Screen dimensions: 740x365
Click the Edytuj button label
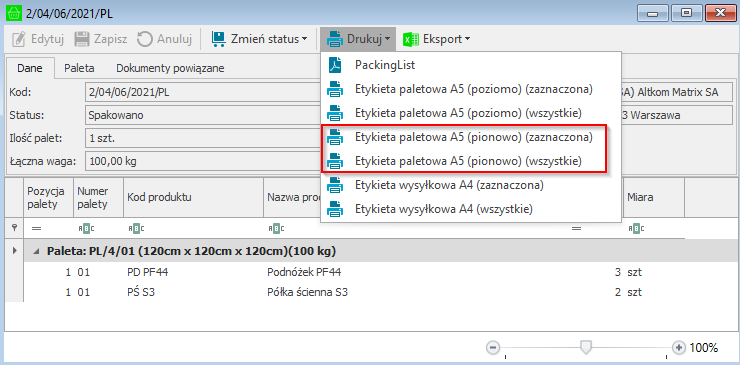[47, 39]
